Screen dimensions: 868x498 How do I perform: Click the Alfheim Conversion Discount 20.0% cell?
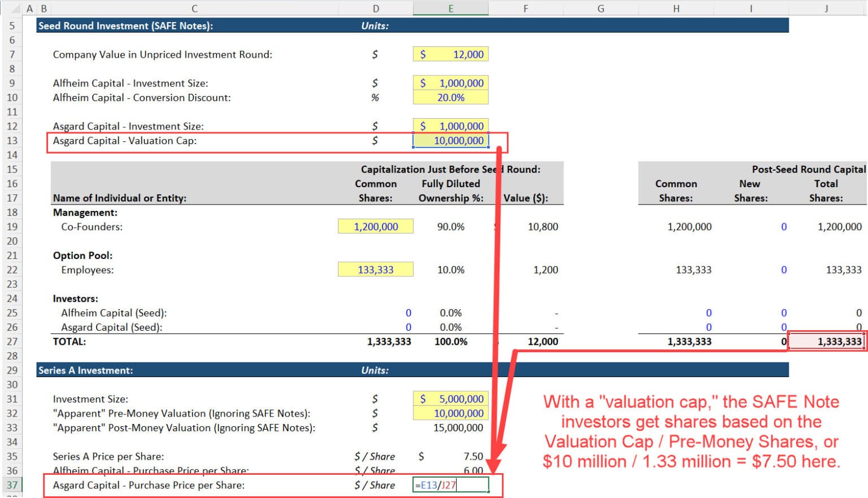tap(450, 97)
